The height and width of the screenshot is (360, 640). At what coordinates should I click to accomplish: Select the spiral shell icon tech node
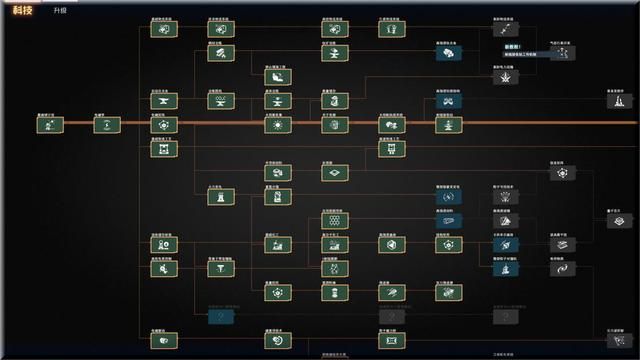click(x=278, y=340)
